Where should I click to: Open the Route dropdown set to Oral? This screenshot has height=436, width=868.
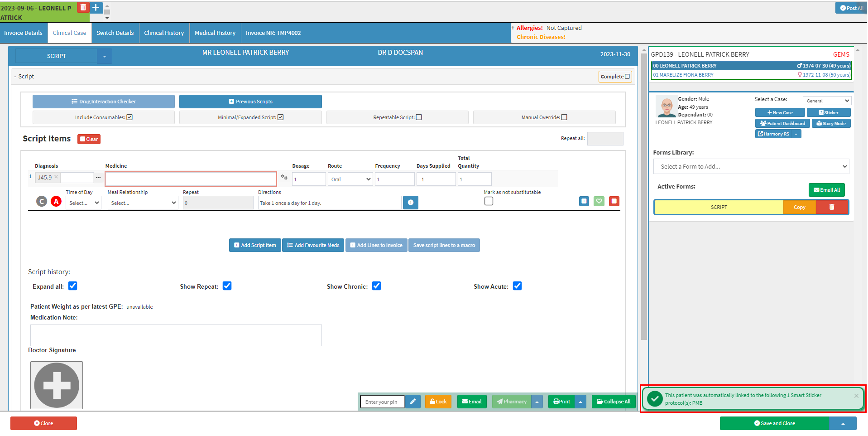click(x=350, y=179)
